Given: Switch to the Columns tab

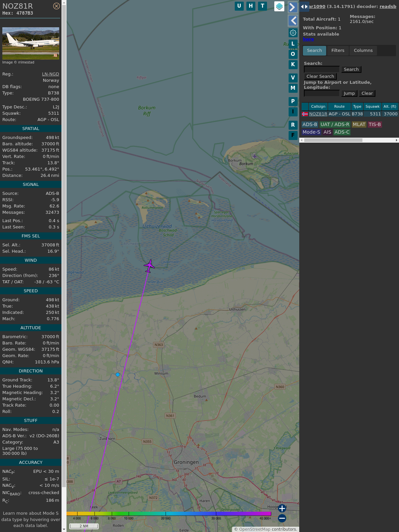Looking at the screenshot, I should point(363,51).
